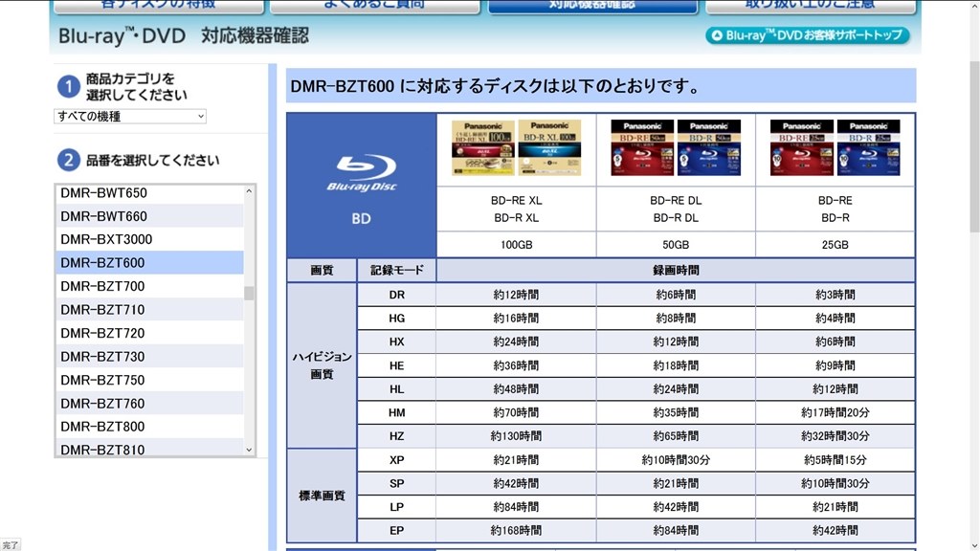
Task: Open the よくあるご質問 tab
Action: (375, 6)
